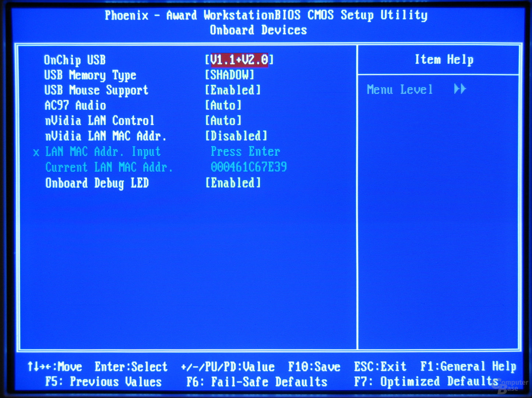Click the nVidia LAN MAC Addr. label

tap(106, 136)
